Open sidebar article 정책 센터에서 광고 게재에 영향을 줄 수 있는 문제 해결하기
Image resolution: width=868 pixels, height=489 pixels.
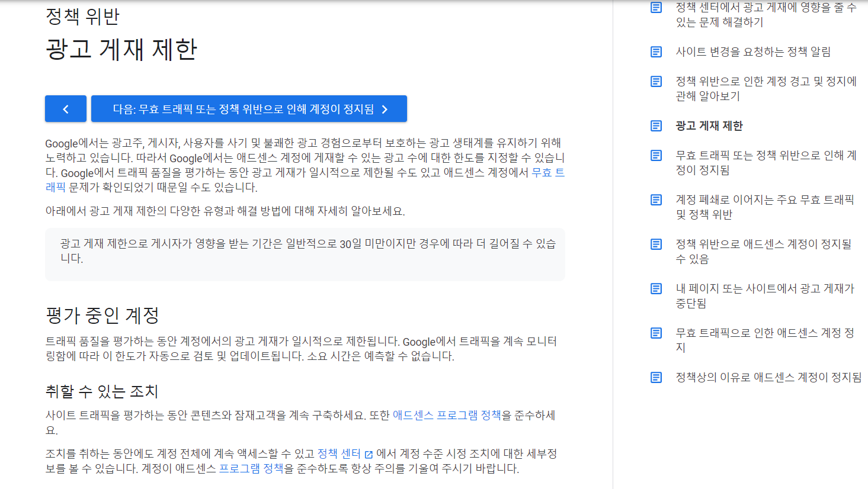click(x=766, y=15)
